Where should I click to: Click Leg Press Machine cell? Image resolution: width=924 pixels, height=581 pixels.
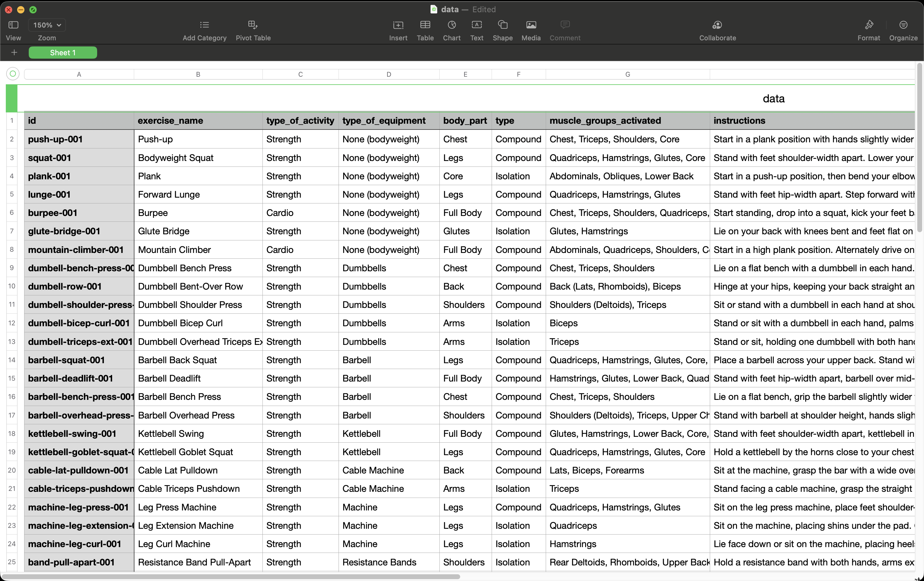[198, 507]
